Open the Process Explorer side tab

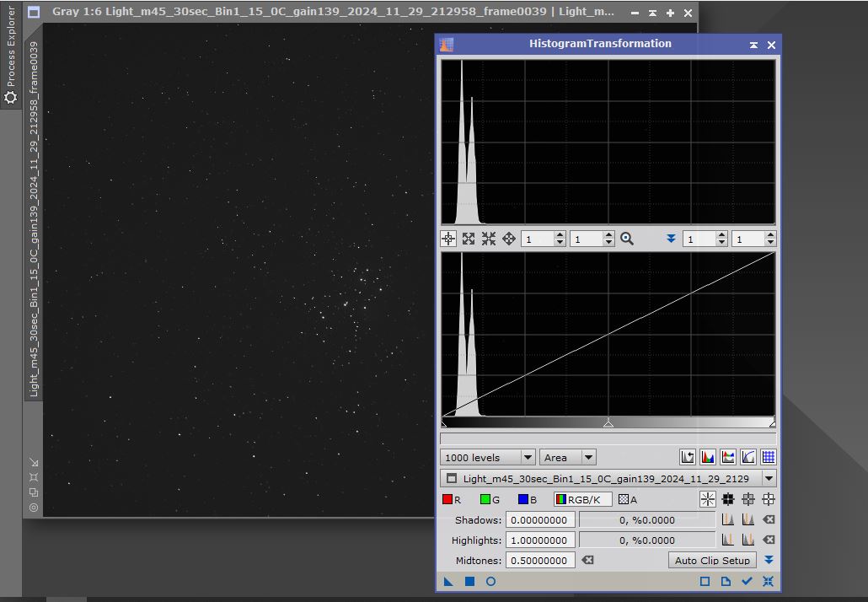coord(10,54)
